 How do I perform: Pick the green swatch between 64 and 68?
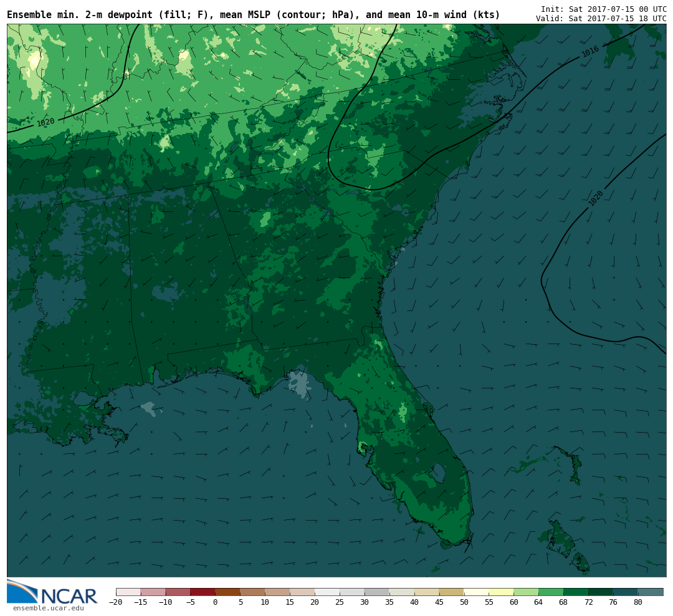coord(551,592)
